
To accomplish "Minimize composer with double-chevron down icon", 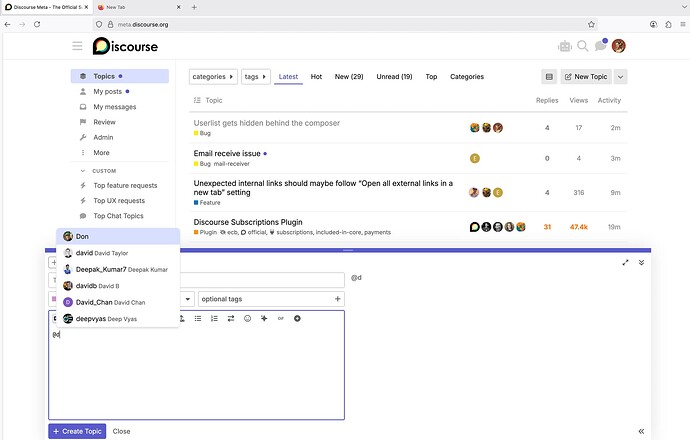I will tap(642, 263).
